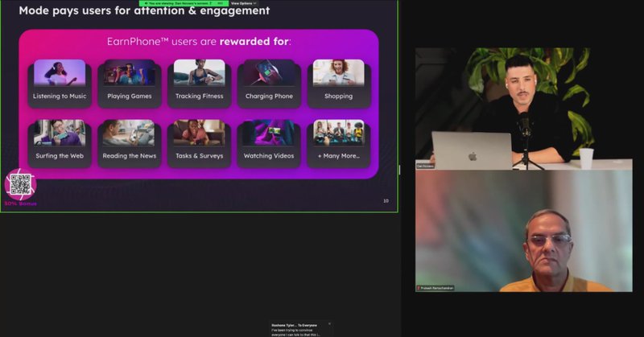Screen dimensions: 644x337
Task: Click the Listening to Music card
Action: 60,84
